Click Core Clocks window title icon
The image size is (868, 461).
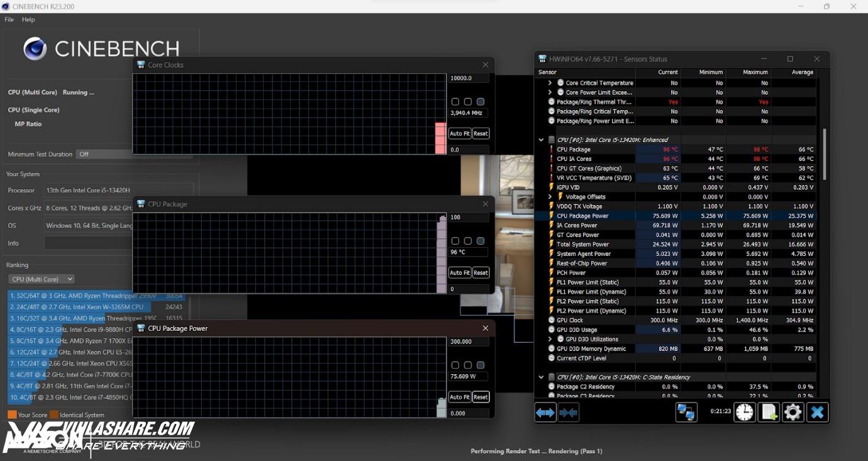141,65
